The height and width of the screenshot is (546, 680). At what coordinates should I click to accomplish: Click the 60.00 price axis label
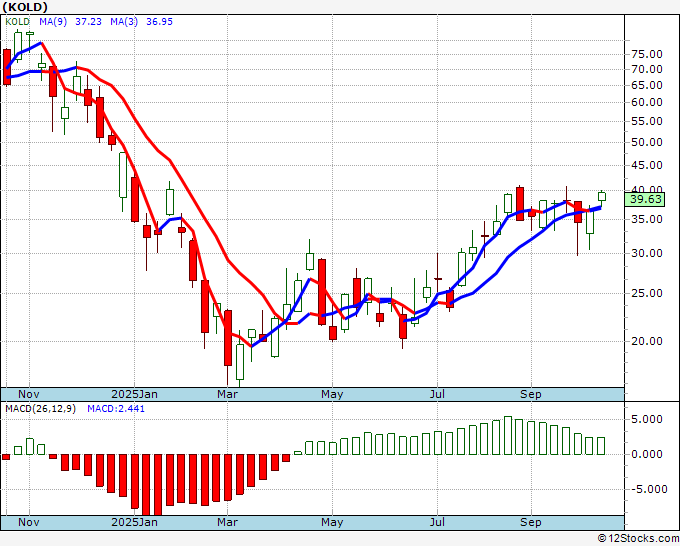tap(647, 102)
